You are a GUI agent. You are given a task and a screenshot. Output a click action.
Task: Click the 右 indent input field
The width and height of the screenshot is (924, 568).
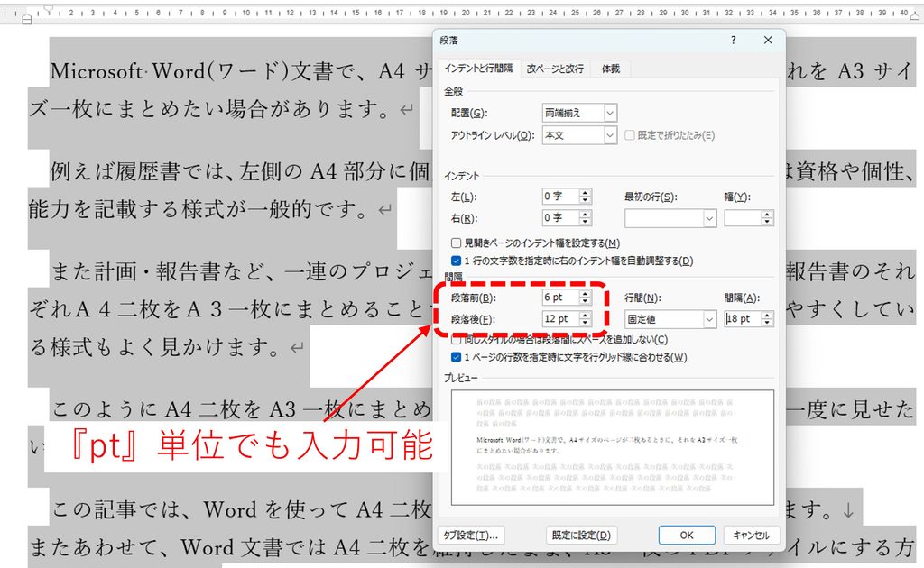[x=560, y=218]
